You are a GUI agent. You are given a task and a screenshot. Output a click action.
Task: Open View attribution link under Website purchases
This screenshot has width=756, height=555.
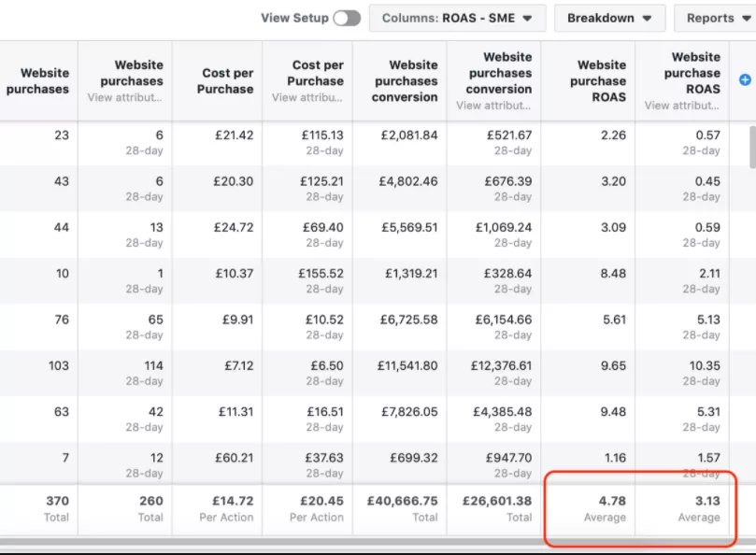coord(125,97)
